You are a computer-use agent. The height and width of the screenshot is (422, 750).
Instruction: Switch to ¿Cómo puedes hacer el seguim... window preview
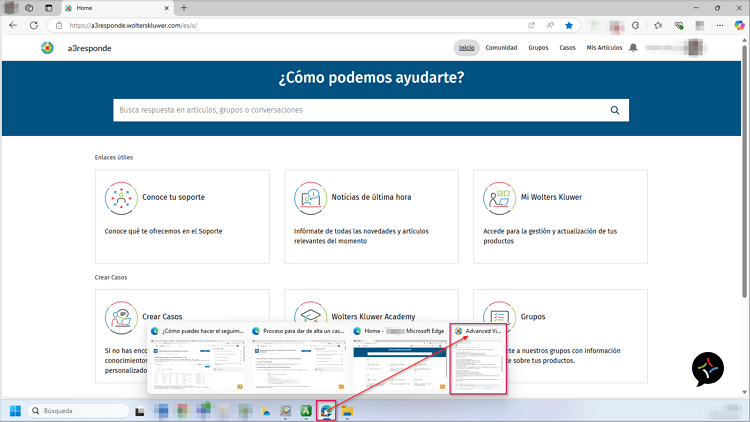pyautogui.click(x=198, y=359)
